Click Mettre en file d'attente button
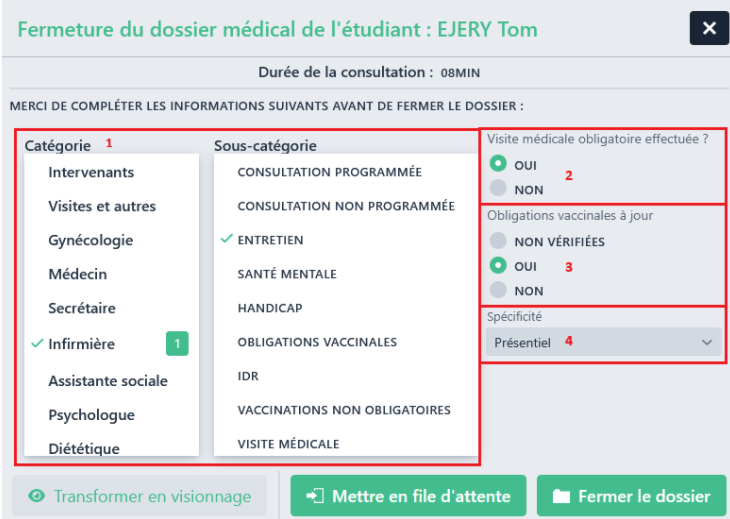Image resolution: width=730 pixels, height=519 pixels. coord(409,496)
